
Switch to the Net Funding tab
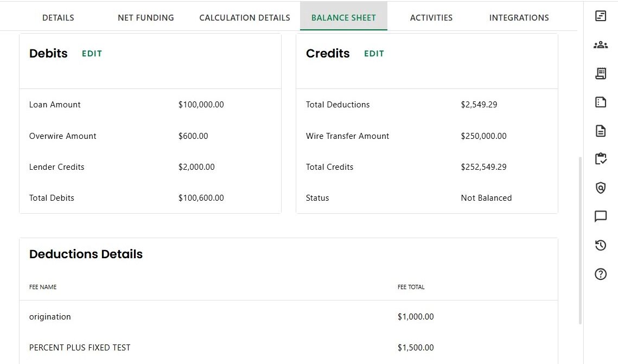[146, 18]
